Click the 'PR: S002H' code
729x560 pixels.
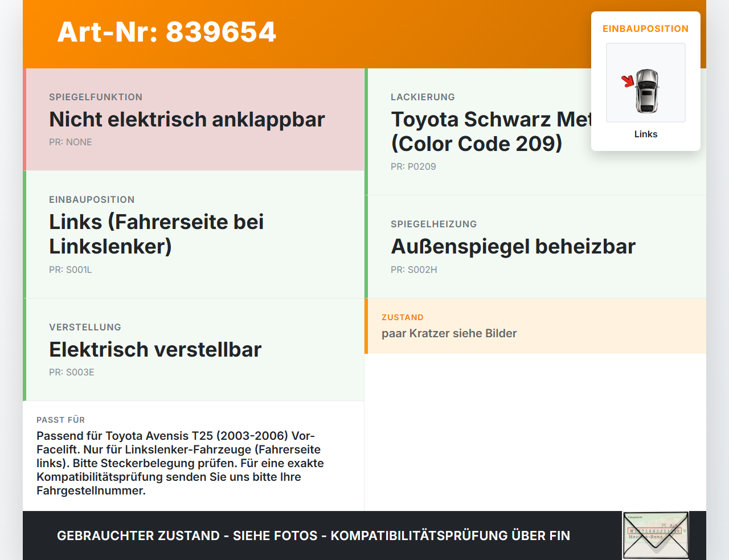[x=414, y=269]
